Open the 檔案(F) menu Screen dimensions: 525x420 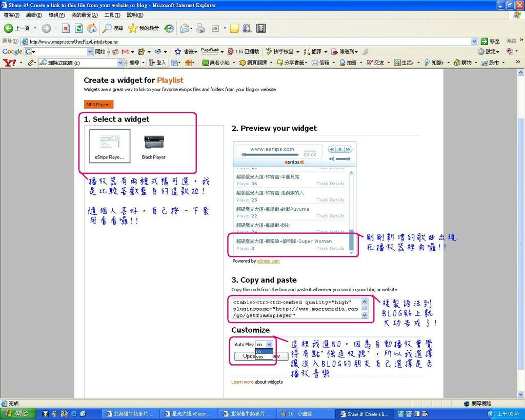click(12, 15)
